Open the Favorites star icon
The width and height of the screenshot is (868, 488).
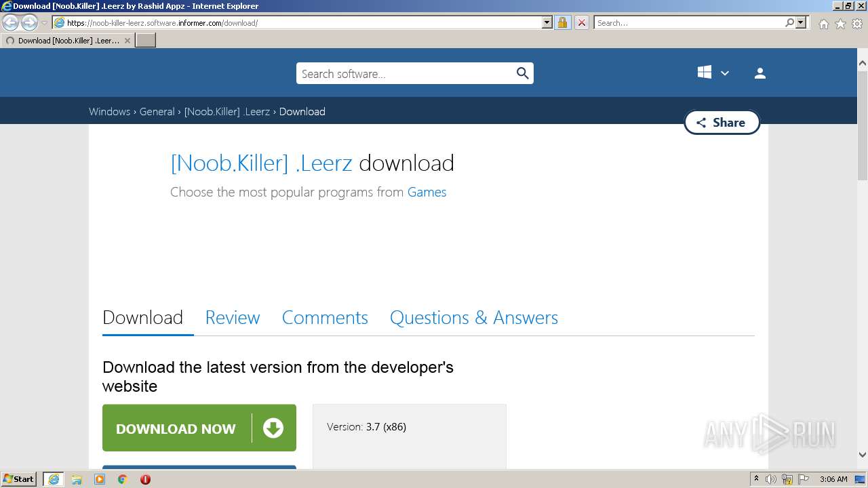840,24
